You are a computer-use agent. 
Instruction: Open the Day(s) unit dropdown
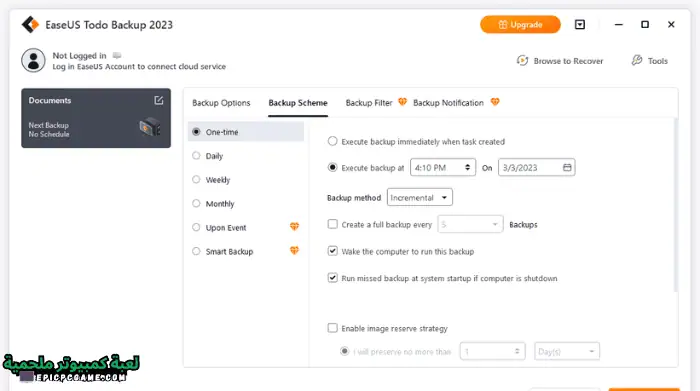[x=567, y=351]
